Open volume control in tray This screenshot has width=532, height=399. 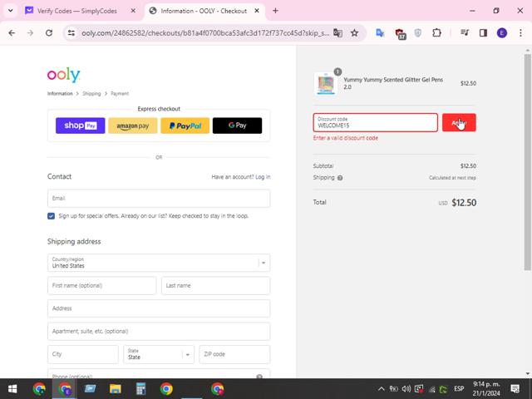(406, 389)
